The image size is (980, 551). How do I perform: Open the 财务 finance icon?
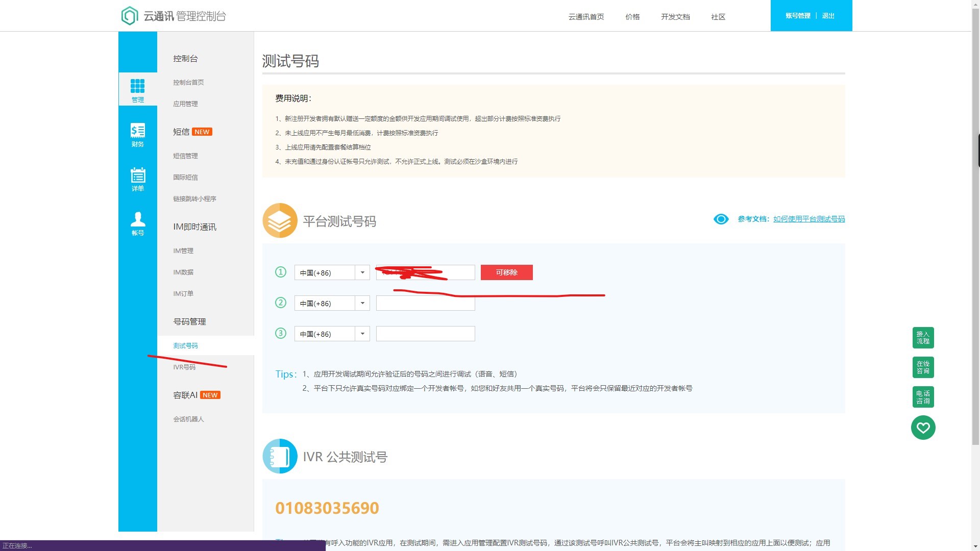[x=137, y=131]
